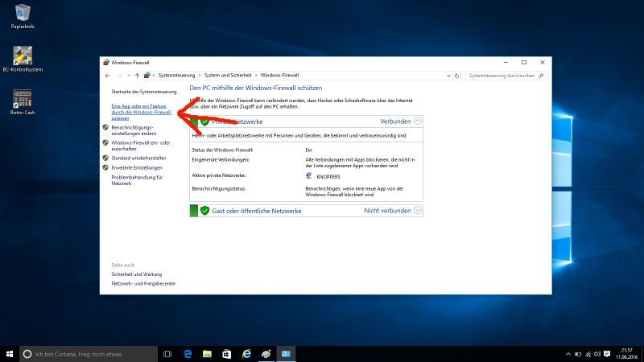Open File Explorer from taskbar

[x=207, y=354]
